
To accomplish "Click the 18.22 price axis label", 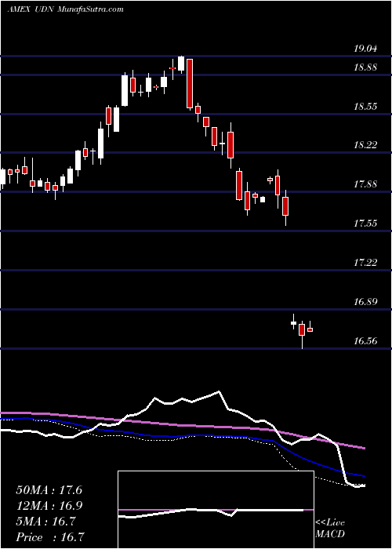I will (x=365, y=145).
